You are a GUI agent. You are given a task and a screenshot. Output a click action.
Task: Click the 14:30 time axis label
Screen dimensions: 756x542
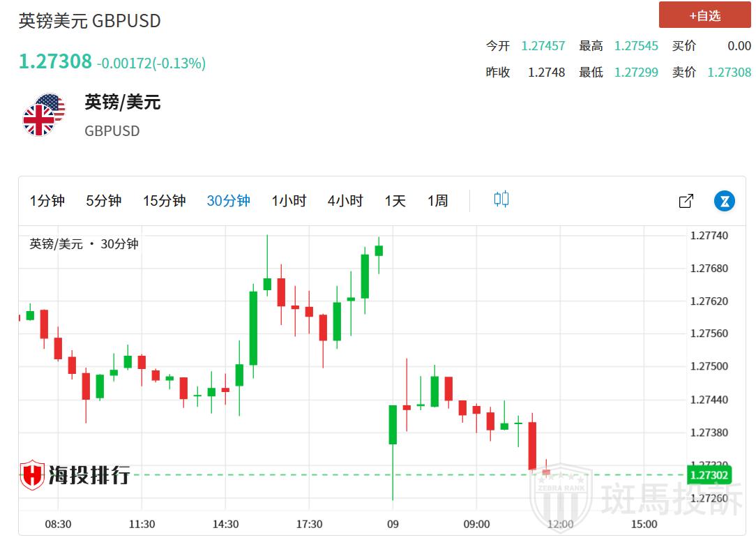point(225,524)
